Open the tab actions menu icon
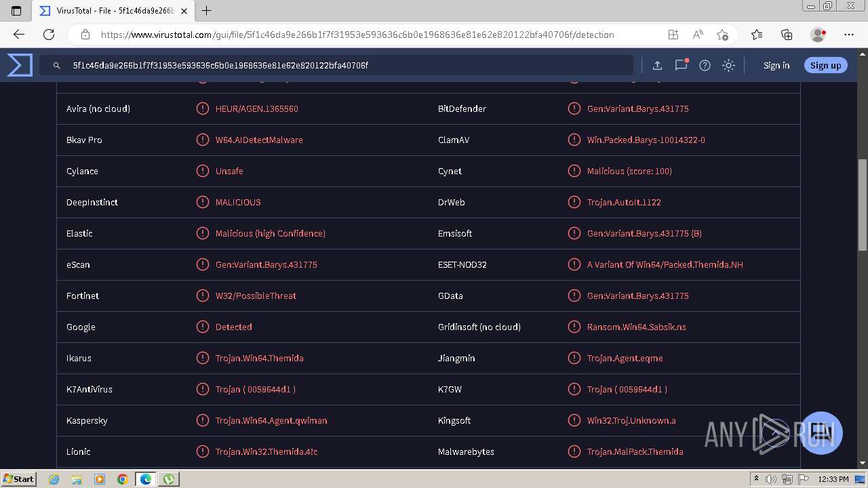868x488 pixels. pyautogui.click(x=16, y=11)
